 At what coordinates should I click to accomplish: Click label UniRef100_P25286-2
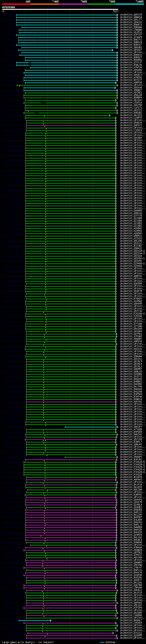[132, 314]
